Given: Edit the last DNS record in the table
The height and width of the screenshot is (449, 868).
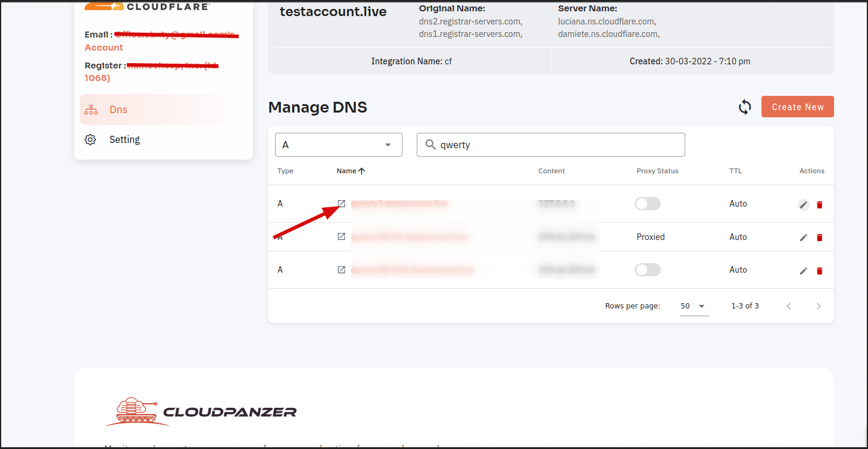Looking at the screenshot, I should (804, 271).
